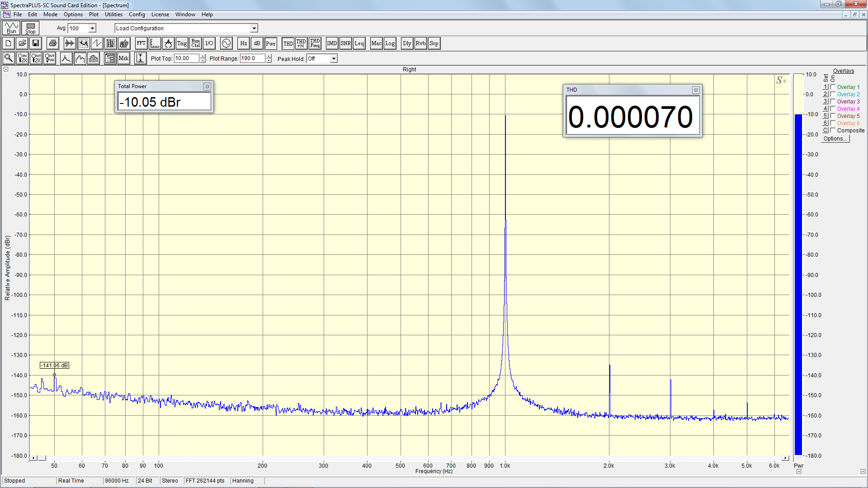Toggle THD utility button
The height and width of the screenshot is (488, 868).
[288, 43]
